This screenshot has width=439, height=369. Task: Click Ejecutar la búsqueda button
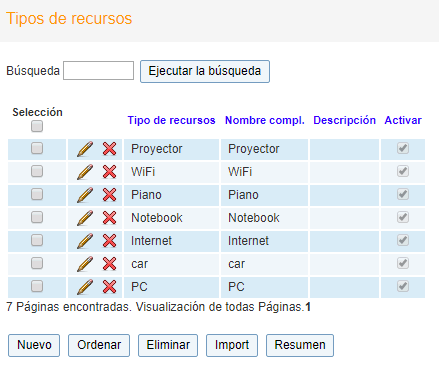tap(205, 71)
